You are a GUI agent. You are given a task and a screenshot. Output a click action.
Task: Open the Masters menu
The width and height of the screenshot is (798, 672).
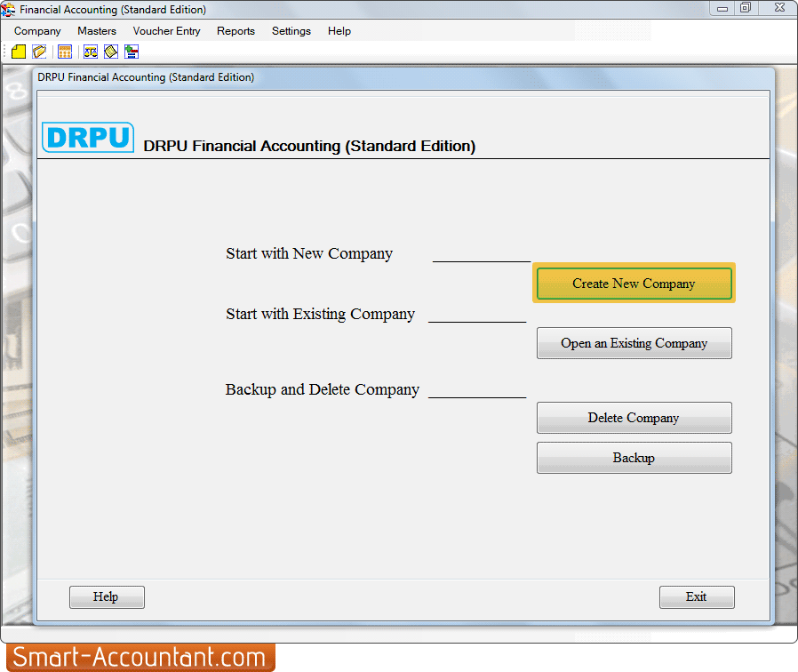[x=97, y=31]
